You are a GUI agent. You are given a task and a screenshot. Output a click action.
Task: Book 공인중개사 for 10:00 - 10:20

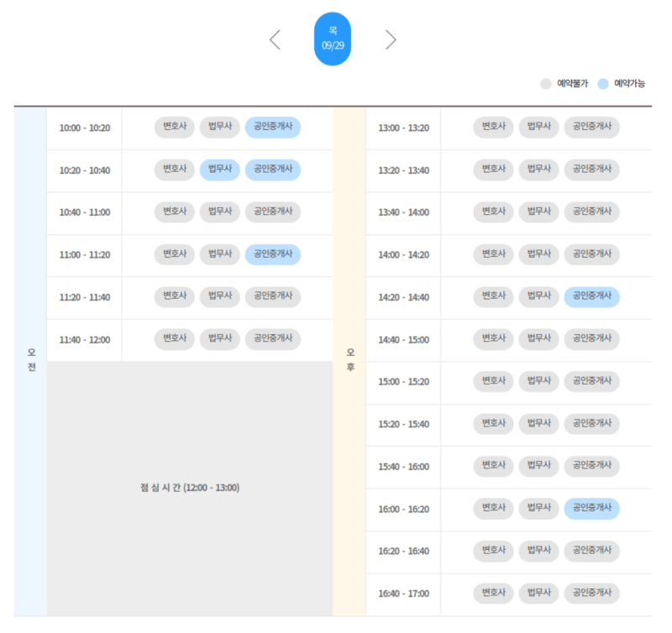tap(273, 128)
